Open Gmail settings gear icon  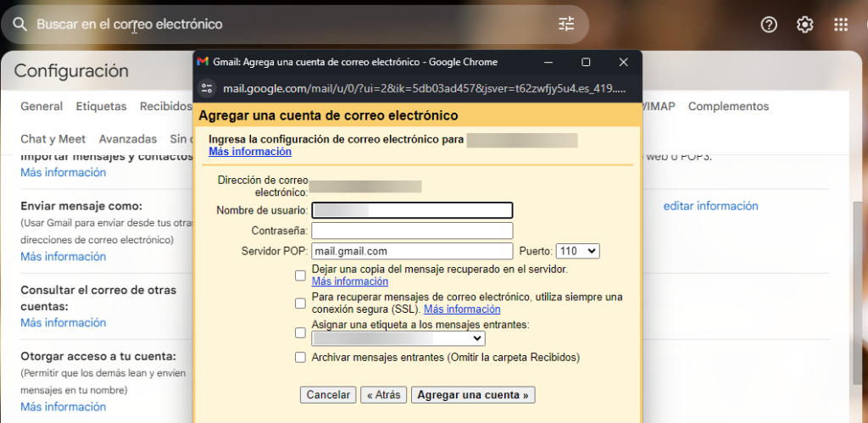tap(804, 25)
